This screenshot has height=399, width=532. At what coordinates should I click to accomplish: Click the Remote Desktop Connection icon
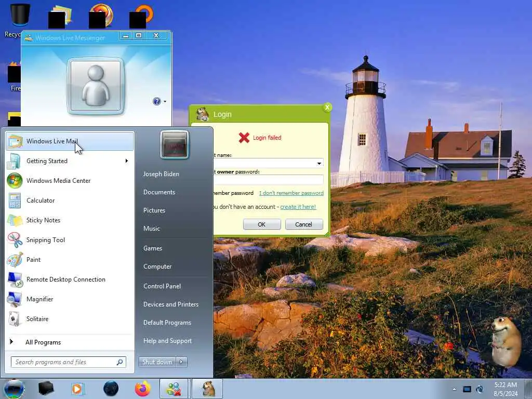tap(15, 279)
